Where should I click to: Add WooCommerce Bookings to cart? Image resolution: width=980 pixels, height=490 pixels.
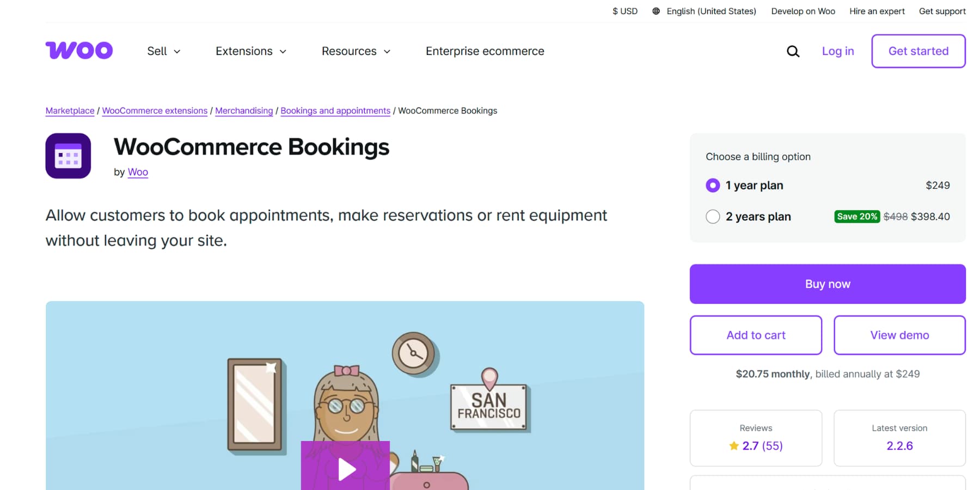tap(755, 335)
